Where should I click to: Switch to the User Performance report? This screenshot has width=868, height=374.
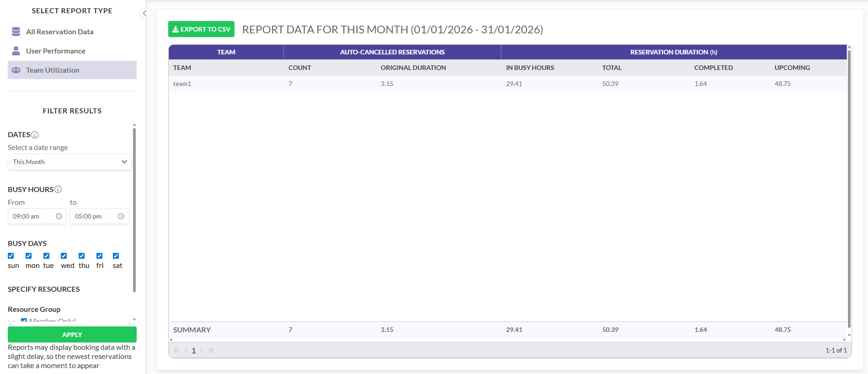[x=55, y=51]
